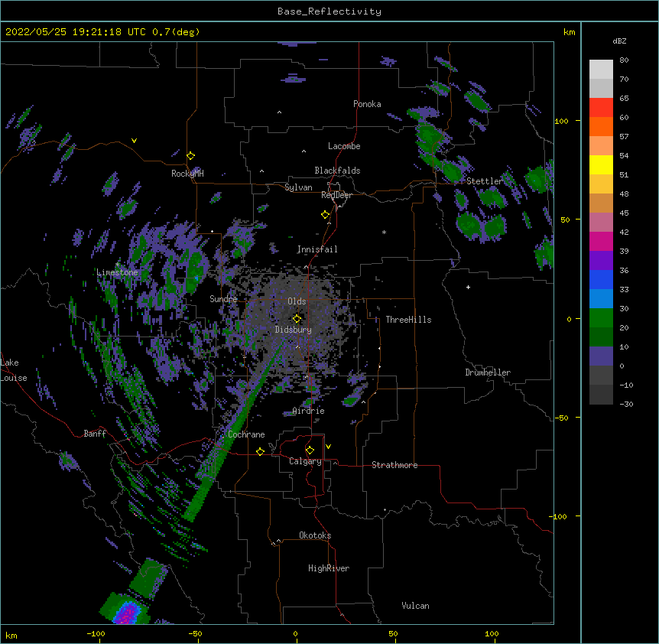The height and width of the screenshot is (644, 659).
Task: Click the Base_Reflectivity title
Action: (329, 11)
